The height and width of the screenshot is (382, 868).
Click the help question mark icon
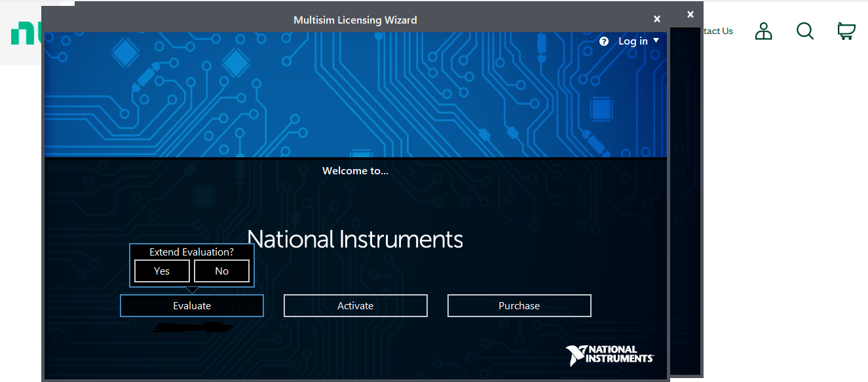pos(604,41)
